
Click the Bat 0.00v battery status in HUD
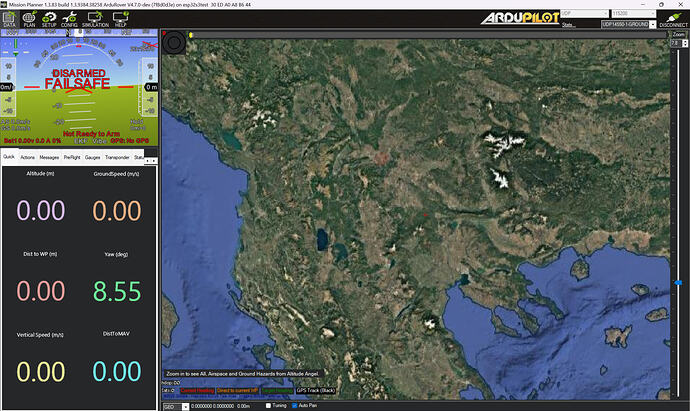(32, 141)
